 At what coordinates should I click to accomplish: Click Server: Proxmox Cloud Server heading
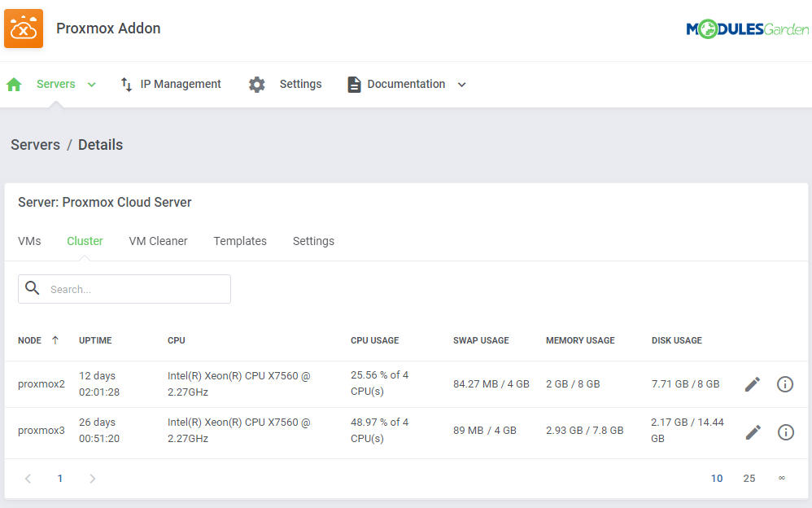tap(105, 202)
